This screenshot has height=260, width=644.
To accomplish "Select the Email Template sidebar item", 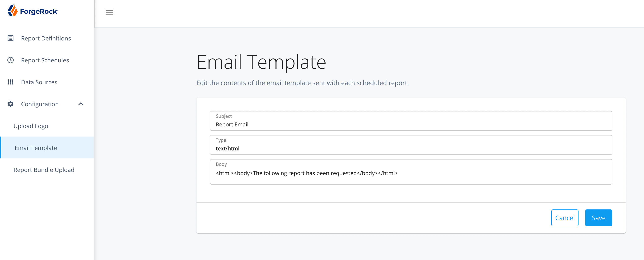I will point(36,148).
